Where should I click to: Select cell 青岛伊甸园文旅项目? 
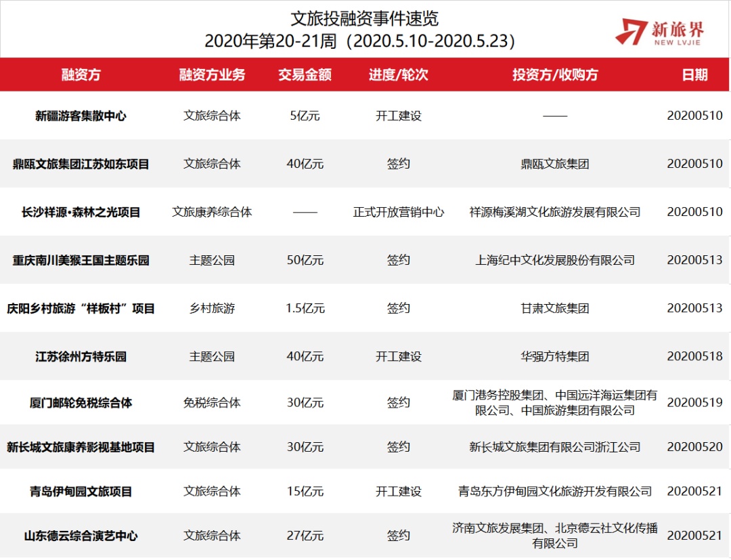pos(81,492)
